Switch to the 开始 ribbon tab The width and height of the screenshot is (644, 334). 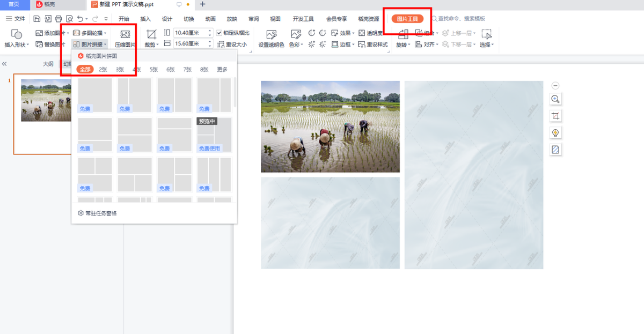pos(124,19)
